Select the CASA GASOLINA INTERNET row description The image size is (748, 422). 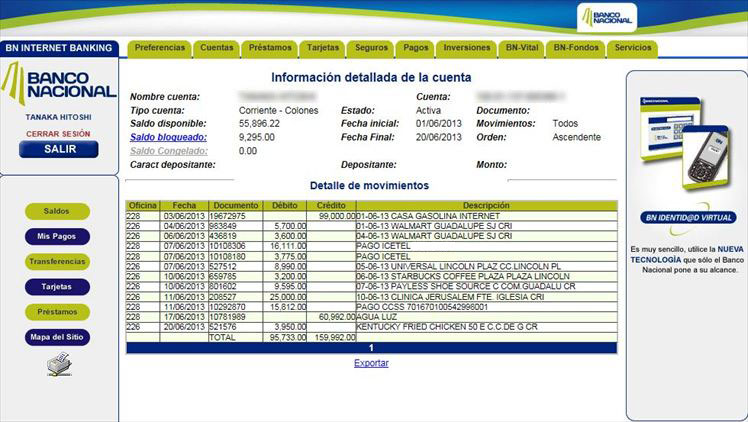point(428,216)
